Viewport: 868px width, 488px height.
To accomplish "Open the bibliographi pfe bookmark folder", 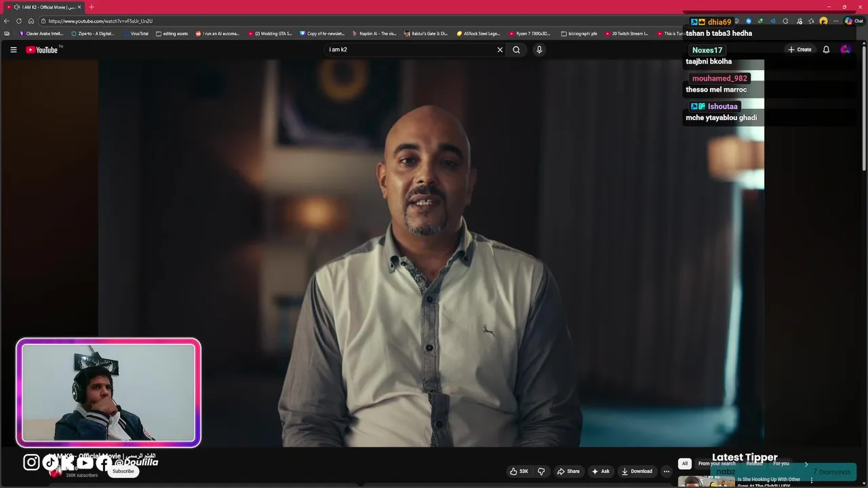I will (x=579, y=33).
